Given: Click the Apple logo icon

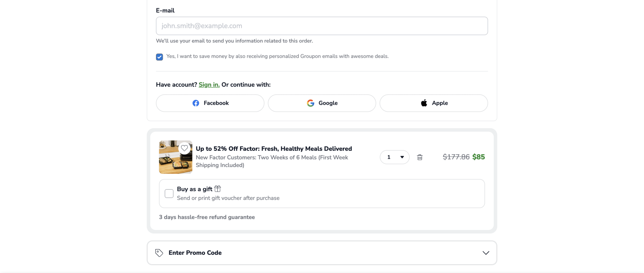Looking at the screenshot, I should pyautogui.click(x=424, y=103).
